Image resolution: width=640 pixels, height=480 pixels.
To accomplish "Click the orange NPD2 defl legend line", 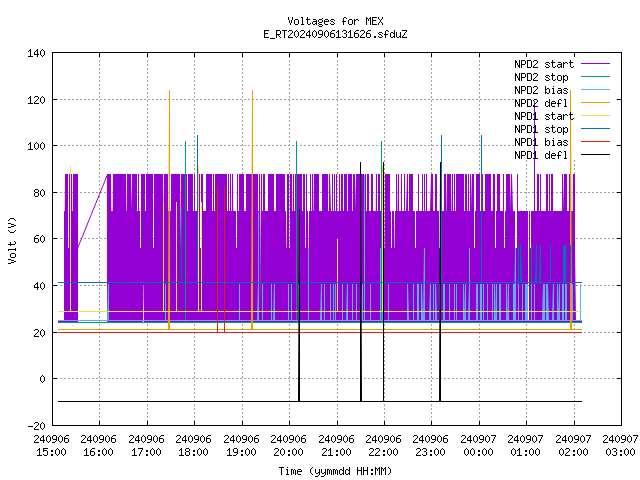I will [x=596, y=103].
